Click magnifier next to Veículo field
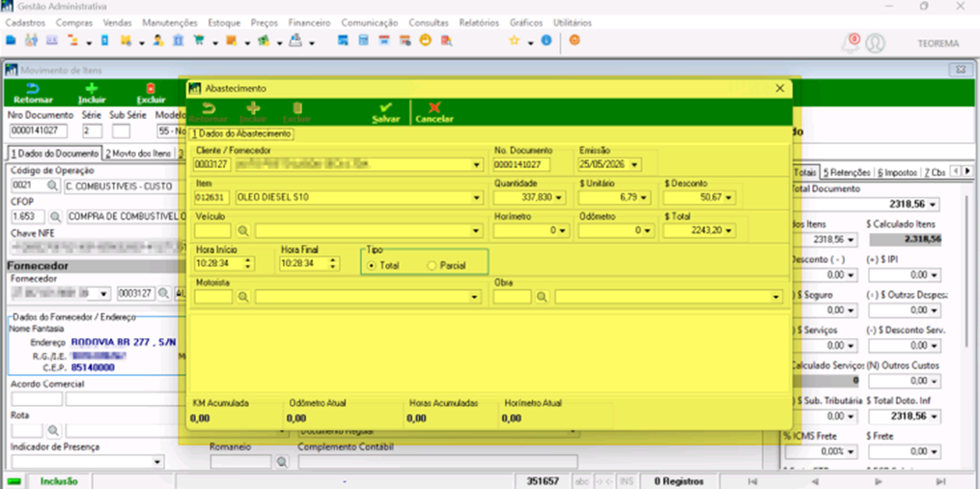Image resolution: width=980 pixels, height=489 pixels. (243, 231)
